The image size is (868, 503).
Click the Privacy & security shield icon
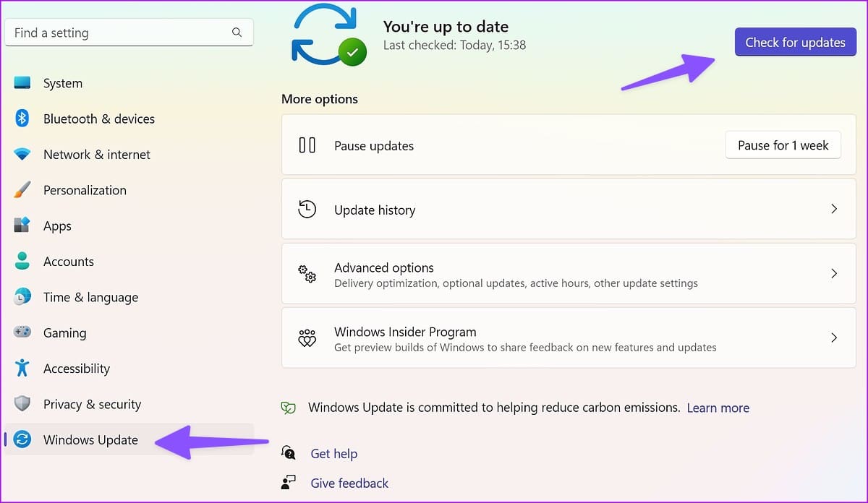(x=22, y=404)
